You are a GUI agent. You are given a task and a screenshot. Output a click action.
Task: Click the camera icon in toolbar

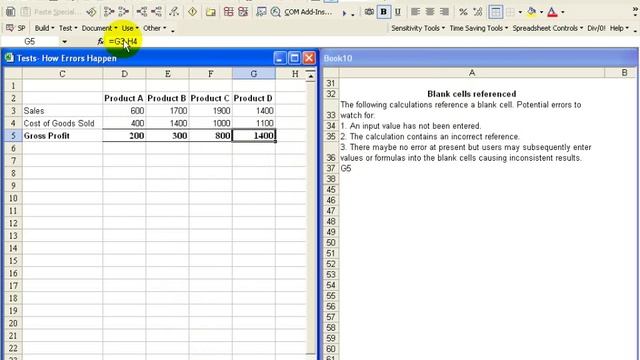click(x=369, y=12)
